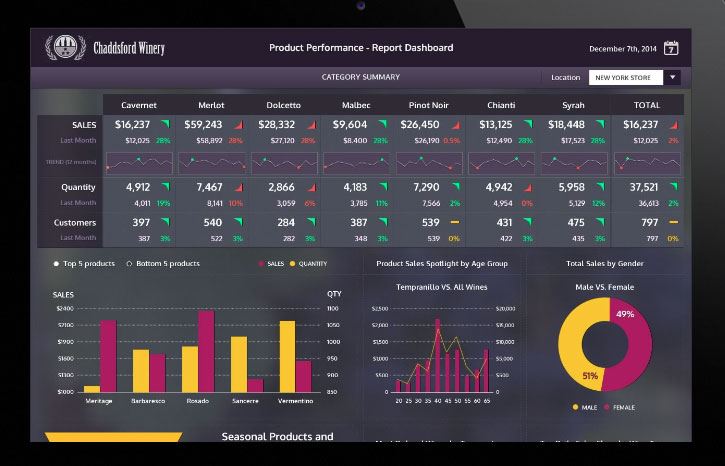Click green up arrow beside Cavernet sales $16,237
The width and height of the screenshot is (725, 466).
pyautogui.click(x=166, y=124)
